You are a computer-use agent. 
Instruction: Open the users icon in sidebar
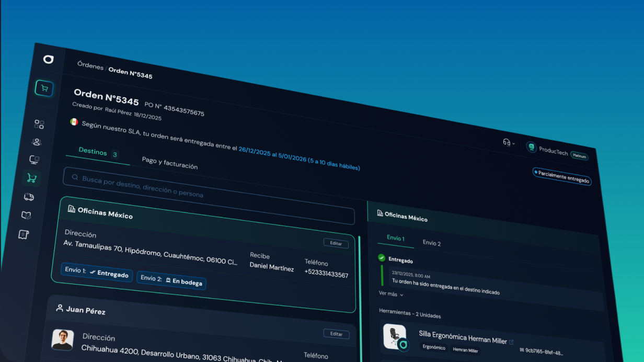[37, 142]
